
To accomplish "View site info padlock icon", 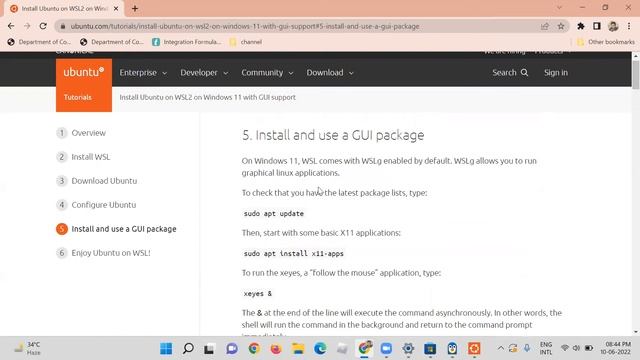I will click(x=62, y=26).
